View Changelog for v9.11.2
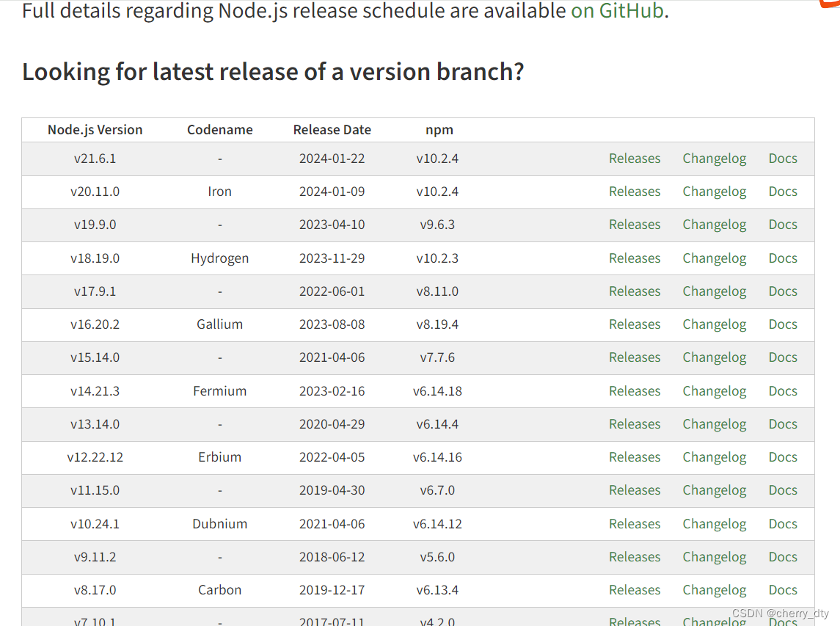 [714, 558]
